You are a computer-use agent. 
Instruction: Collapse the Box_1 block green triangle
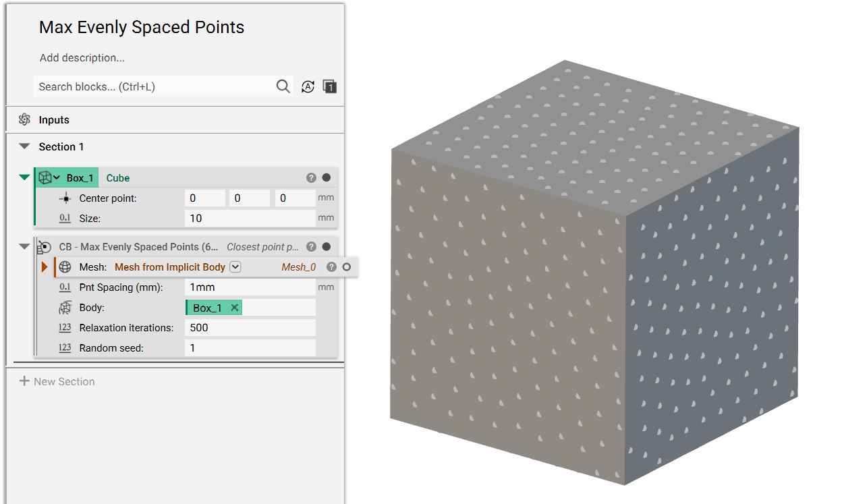coord(25,177)
